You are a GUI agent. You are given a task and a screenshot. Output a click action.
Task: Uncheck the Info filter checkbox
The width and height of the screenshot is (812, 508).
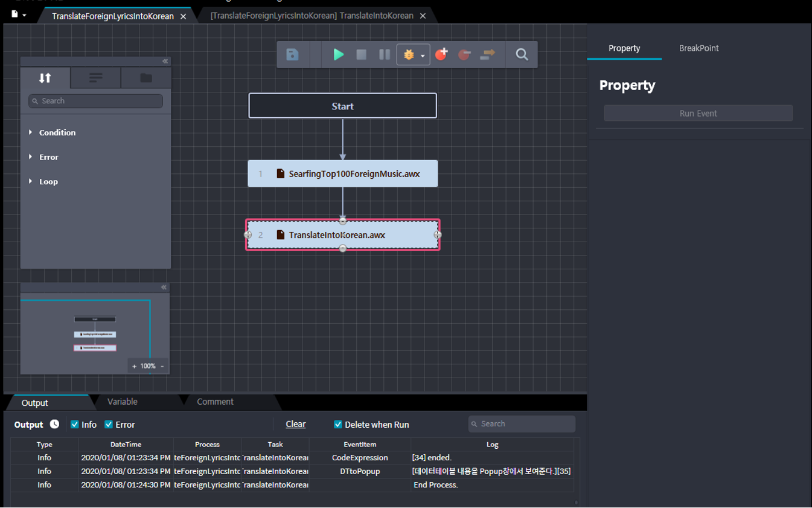75,425
